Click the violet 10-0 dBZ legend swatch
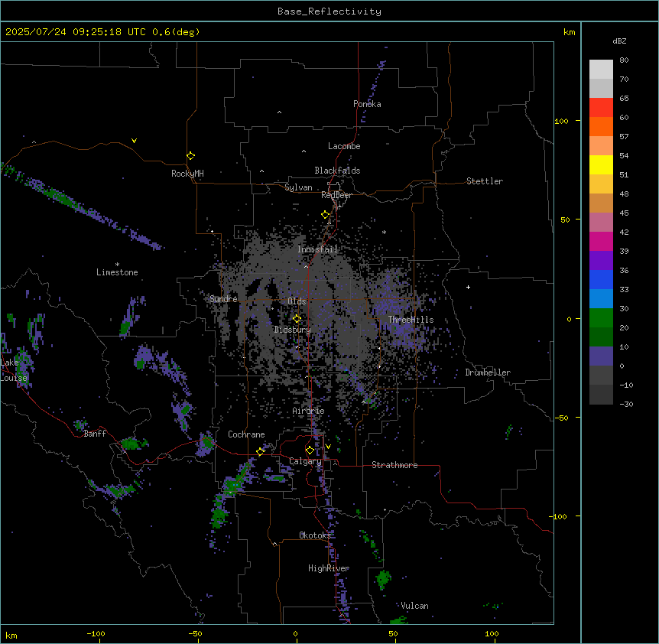The image size is (659, 644). (x=601, y=356)
